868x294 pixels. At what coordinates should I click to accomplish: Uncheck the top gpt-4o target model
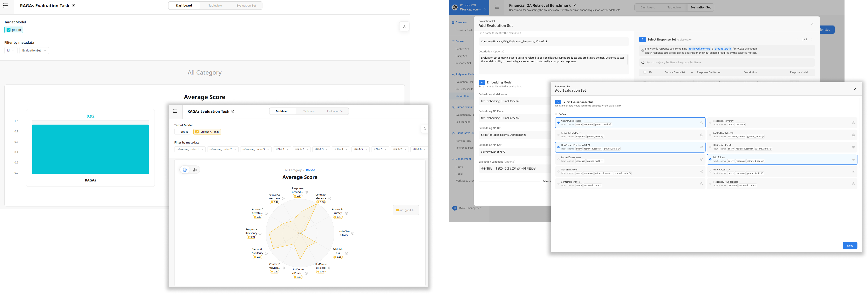[x=9, y=30]
